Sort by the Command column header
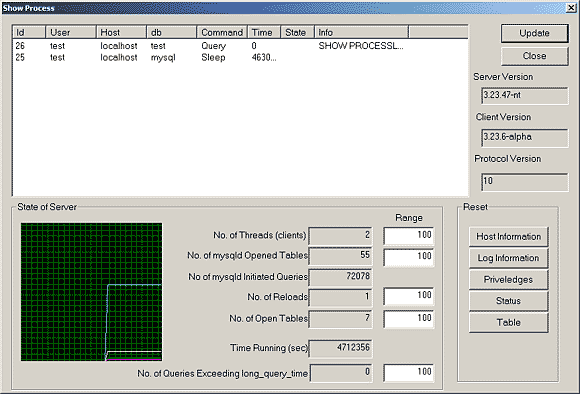The image size is (580, 394). pos(222,33)
